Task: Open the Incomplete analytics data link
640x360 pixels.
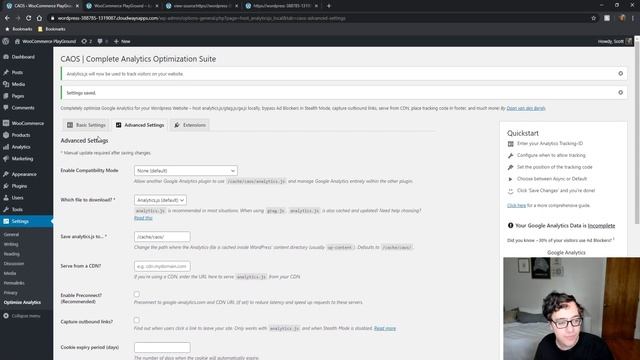Action: pos(601,225)
